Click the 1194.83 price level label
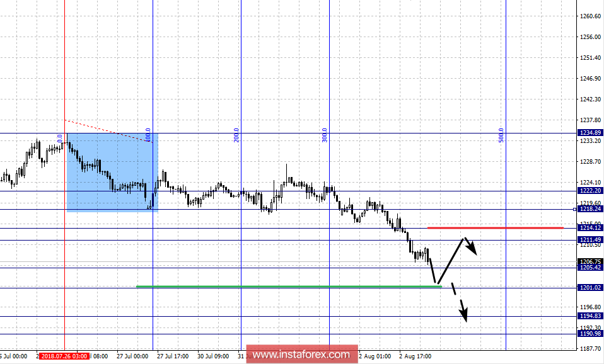 tap(591, 316)
